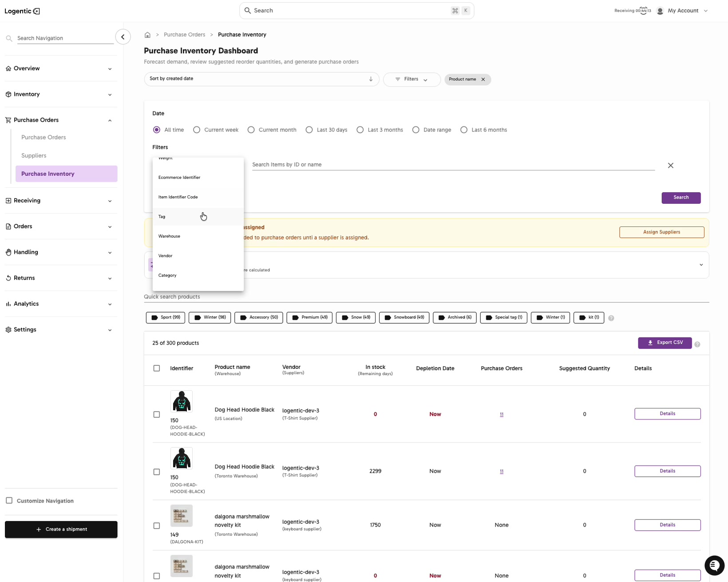Viewport: 728px width, 582px height.
Task: Select the Last 6 months radio button
Action: click(x=464, y=130)
